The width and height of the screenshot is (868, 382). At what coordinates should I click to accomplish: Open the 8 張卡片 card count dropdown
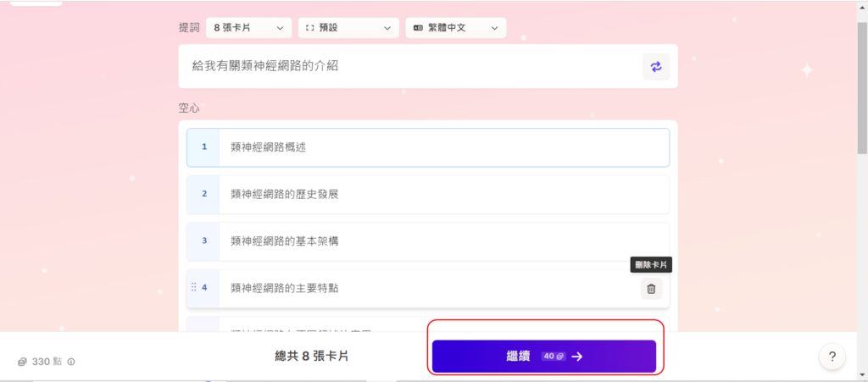tap(248, 28)
